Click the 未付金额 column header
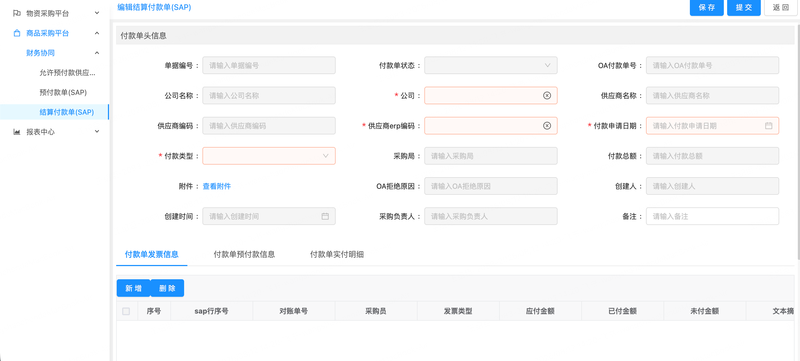 point(705,311)
